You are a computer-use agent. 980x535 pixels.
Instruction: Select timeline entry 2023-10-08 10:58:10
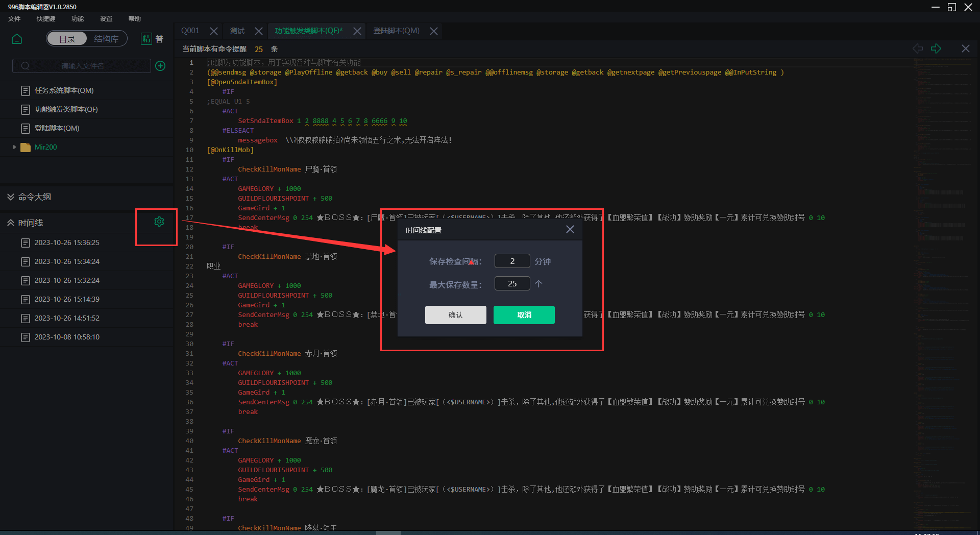point(67,337)
